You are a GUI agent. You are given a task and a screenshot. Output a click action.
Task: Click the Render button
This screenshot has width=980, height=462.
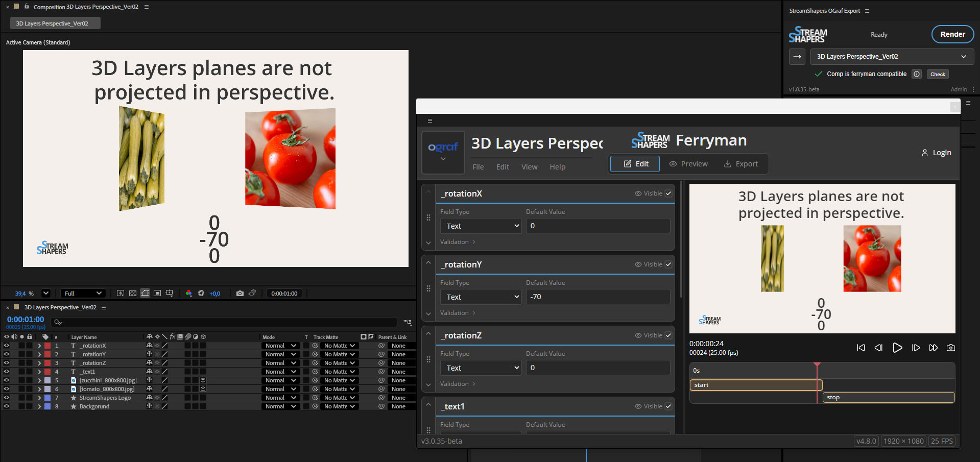[952, 34]
